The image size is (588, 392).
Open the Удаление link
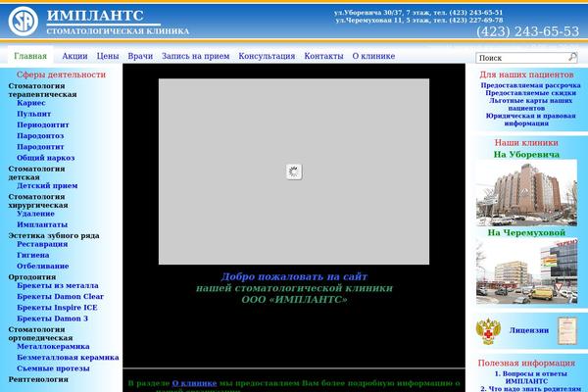(35, 214)
